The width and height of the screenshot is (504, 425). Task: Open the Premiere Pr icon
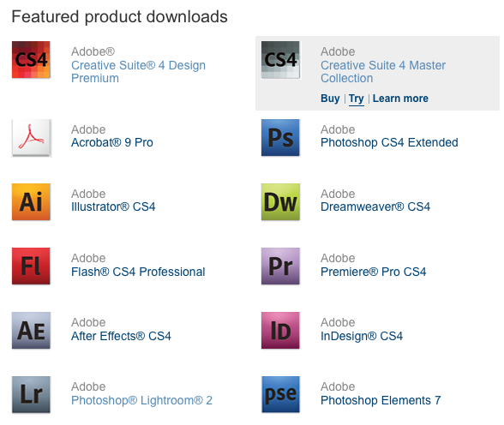coord(280,266)
